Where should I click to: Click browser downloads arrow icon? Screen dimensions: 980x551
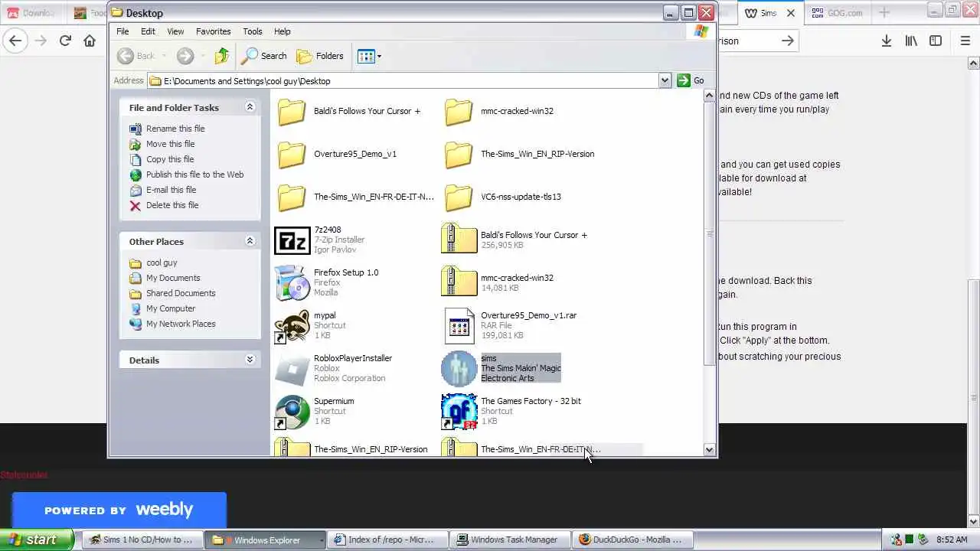tap(886, 41)
